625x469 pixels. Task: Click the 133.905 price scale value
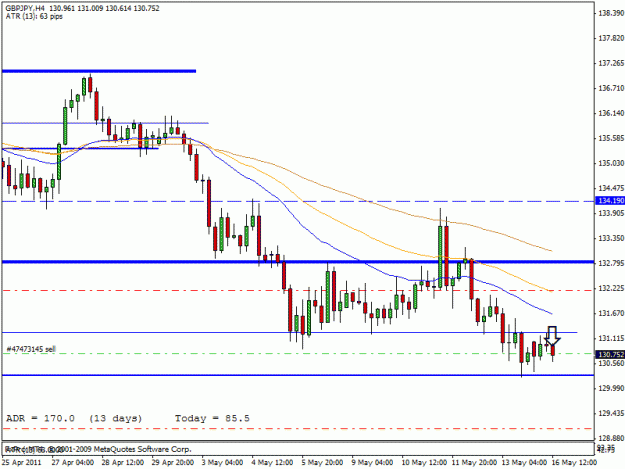pos(611,213)
